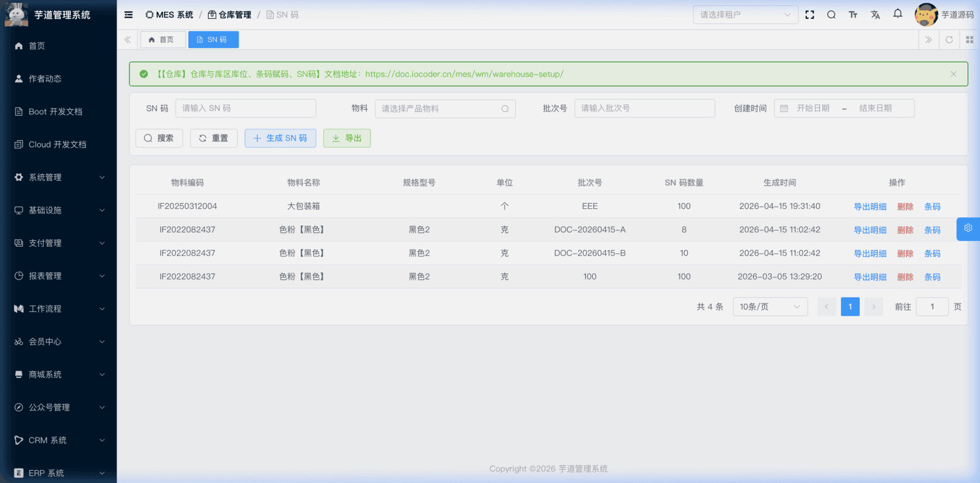Focus the 前往 page number input
Viewport: 980px width, 483px height.
(932, 307)
